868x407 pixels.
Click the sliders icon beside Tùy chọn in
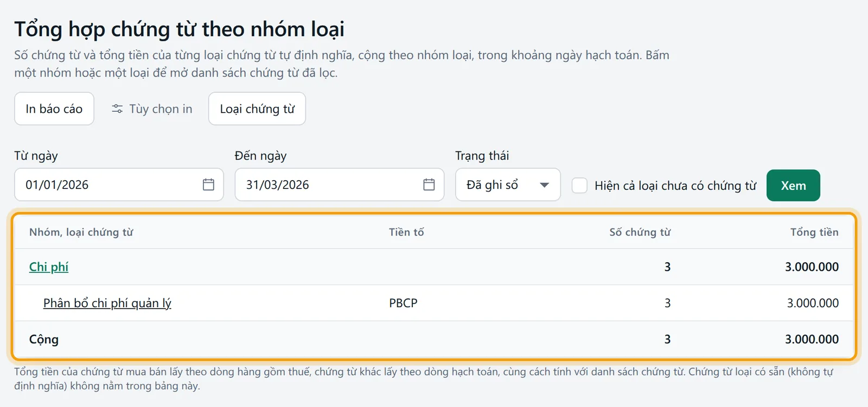tap(117, 109)
